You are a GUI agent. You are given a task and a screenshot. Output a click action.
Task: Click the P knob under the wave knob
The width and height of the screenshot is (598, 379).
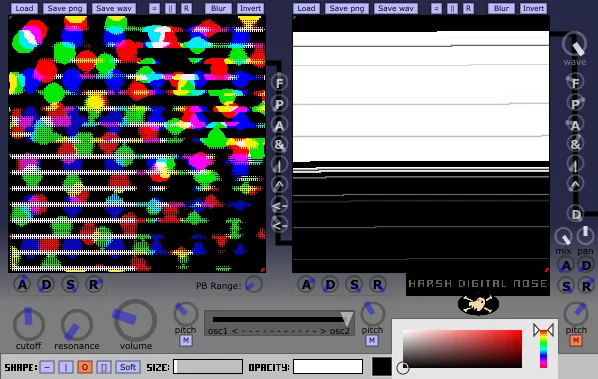(575, 104)
